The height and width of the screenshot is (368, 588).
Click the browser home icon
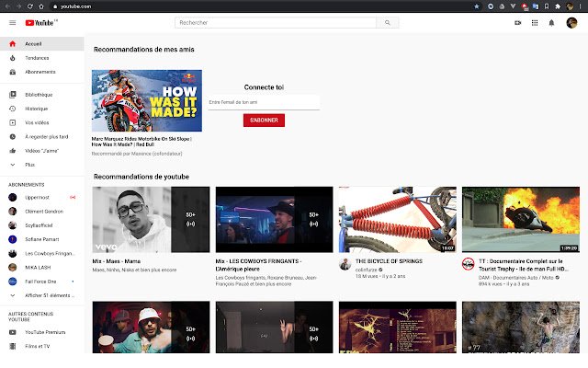[41, 6]
